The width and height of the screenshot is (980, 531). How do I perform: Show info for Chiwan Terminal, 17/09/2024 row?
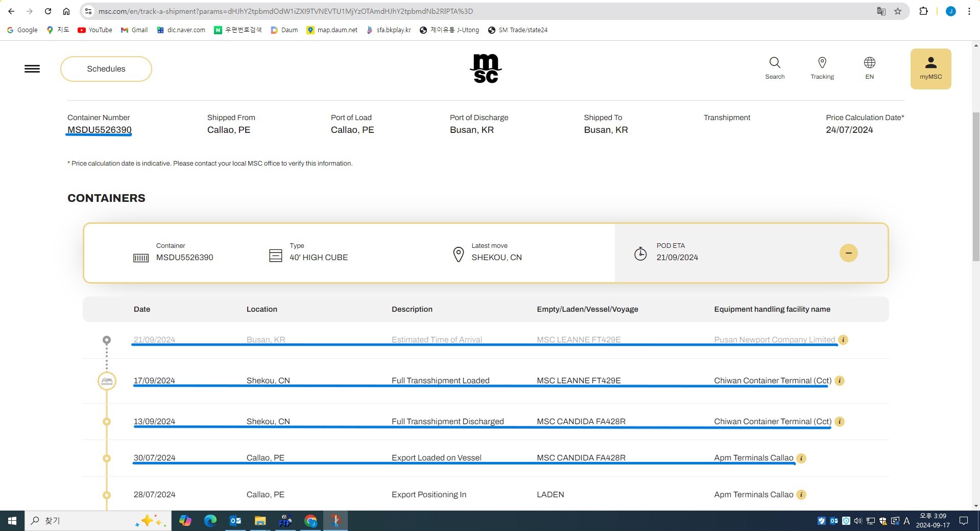pyautogui.click(x=840, y=381)
